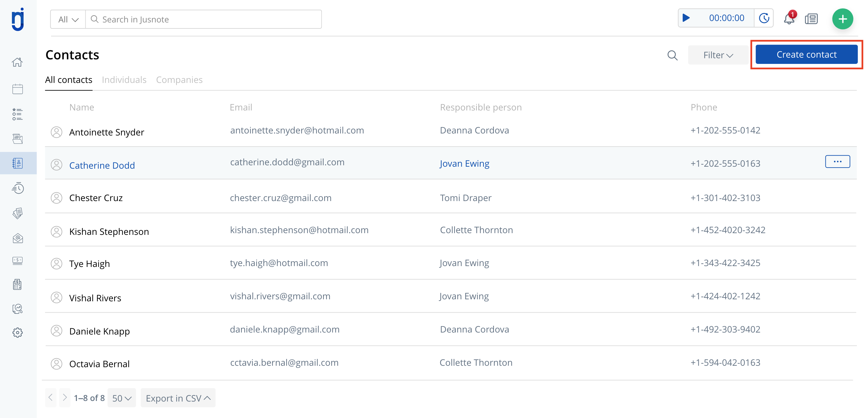Switch to the Individuals tab
The width and height of the screenshot is (868, 418).
(124, 80)
